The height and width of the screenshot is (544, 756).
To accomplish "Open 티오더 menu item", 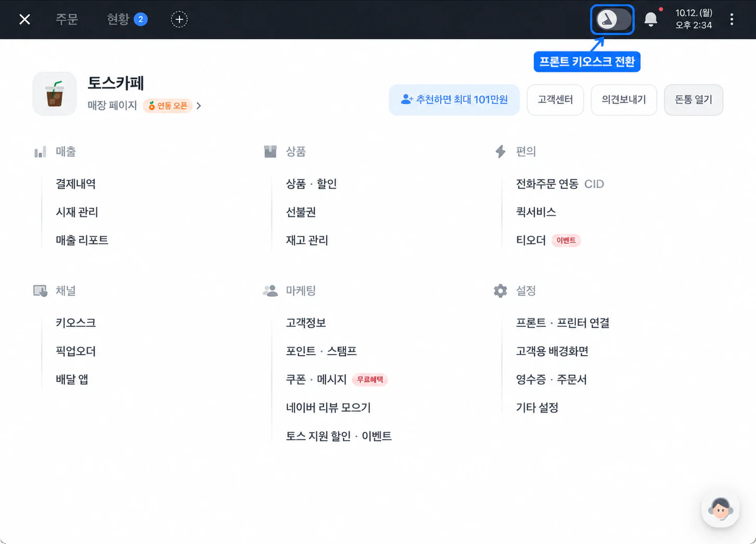I will (x=531, y=240).
